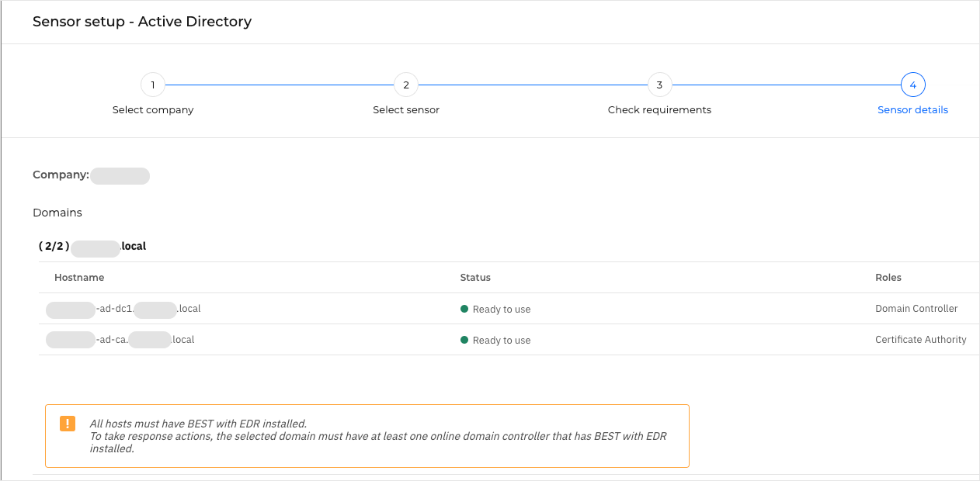
Task: Select the ad-dc1 hostname row
Action: 123,309
